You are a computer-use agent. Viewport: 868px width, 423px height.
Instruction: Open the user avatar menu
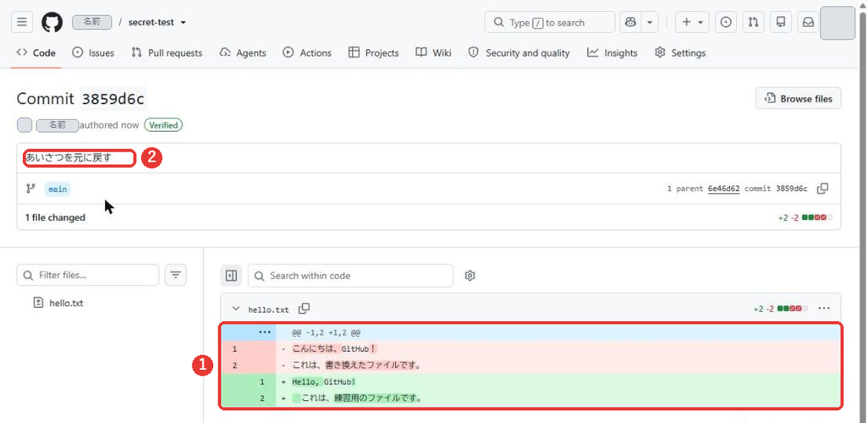point(837,23)
